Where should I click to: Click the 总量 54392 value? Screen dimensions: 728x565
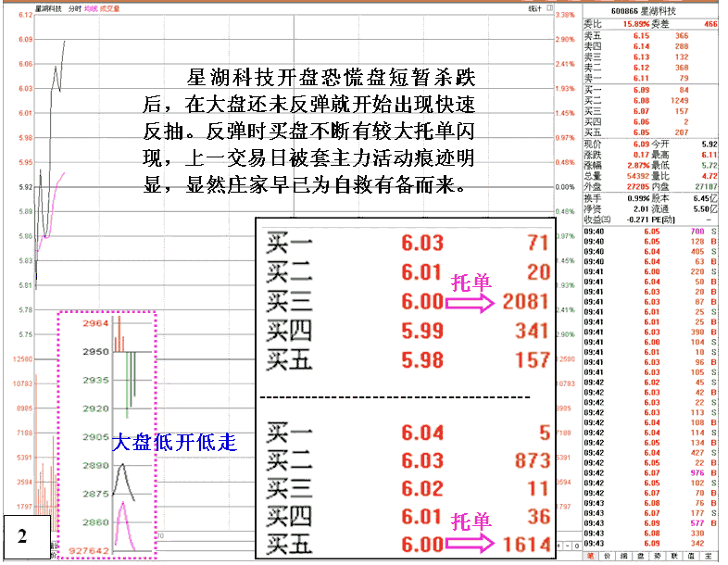coord(638,176)
